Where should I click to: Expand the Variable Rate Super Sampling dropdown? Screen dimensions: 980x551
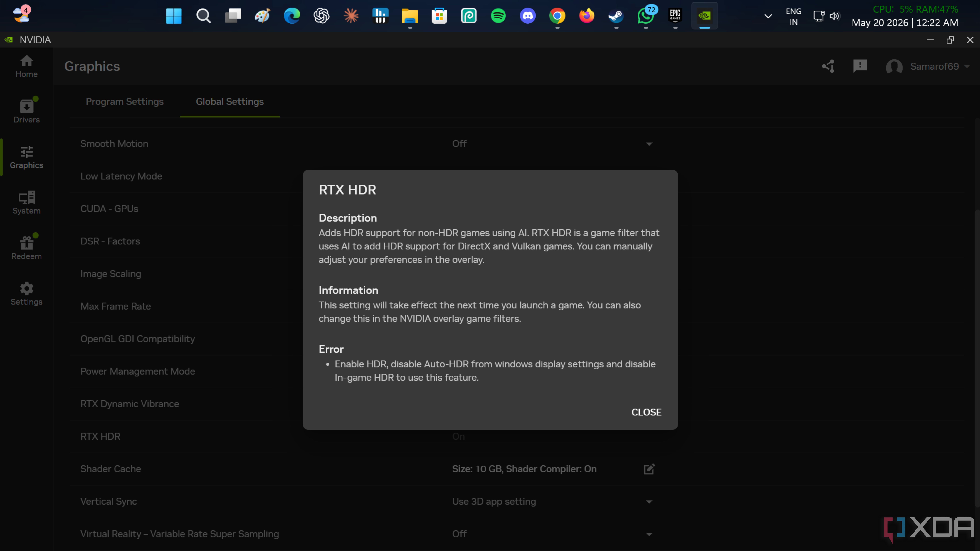[649, 534]
